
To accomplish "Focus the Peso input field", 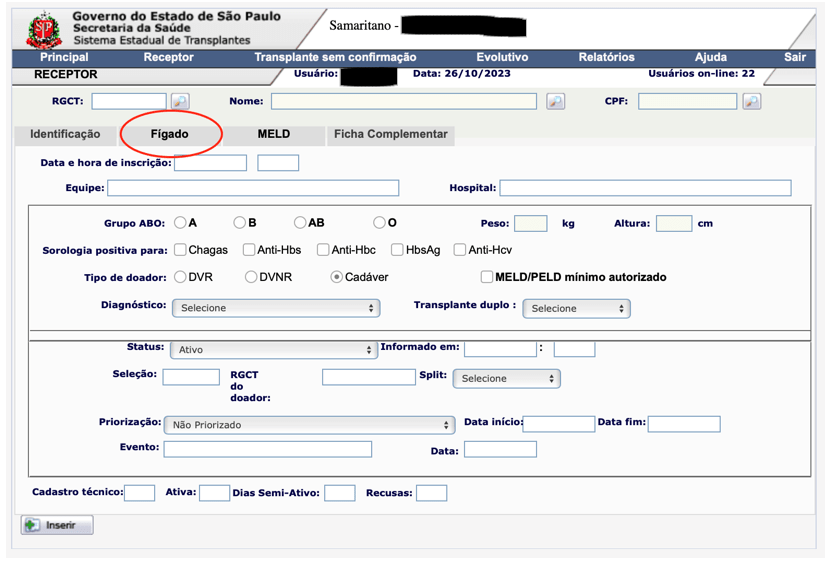I will [530, 224].
